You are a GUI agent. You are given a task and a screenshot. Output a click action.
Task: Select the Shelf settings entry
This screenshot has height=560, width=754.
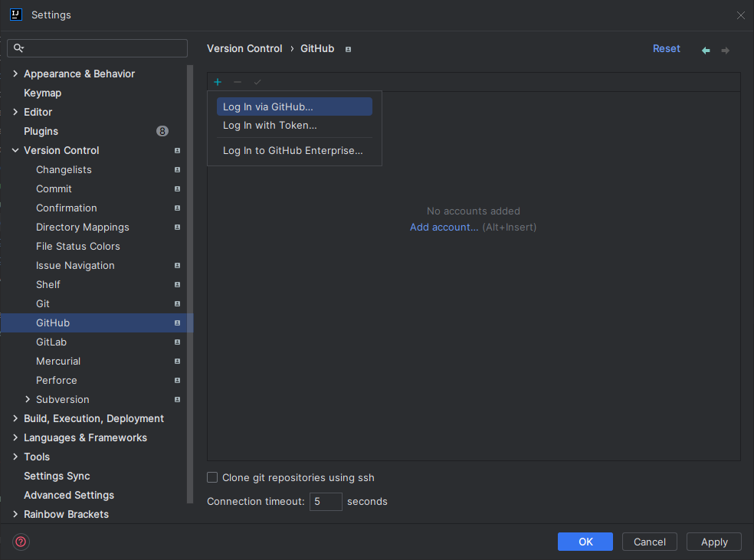point(48,284)
